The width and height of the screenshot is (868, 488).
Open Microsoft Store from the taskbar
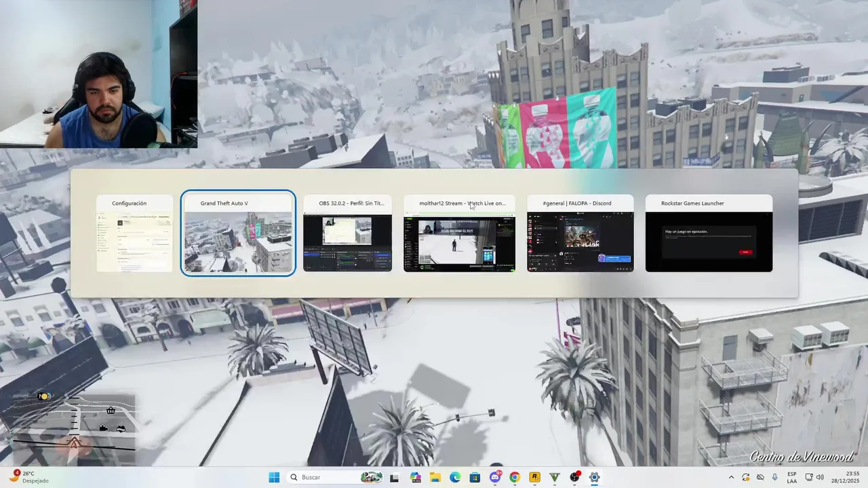pyautogui.click(x=475, y=477)
